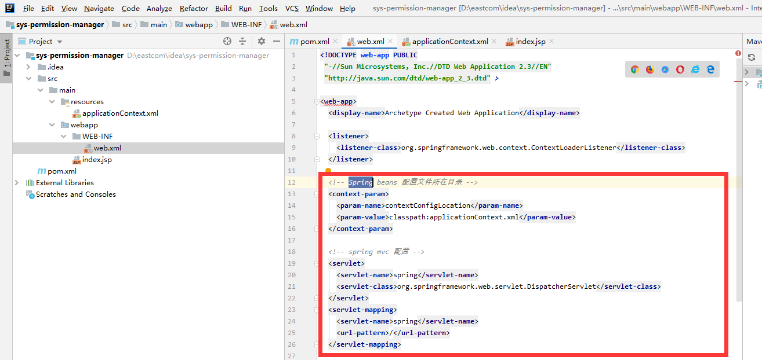
Task: Fold the context-param tag at line 13
Action: (x=316, y=194)
